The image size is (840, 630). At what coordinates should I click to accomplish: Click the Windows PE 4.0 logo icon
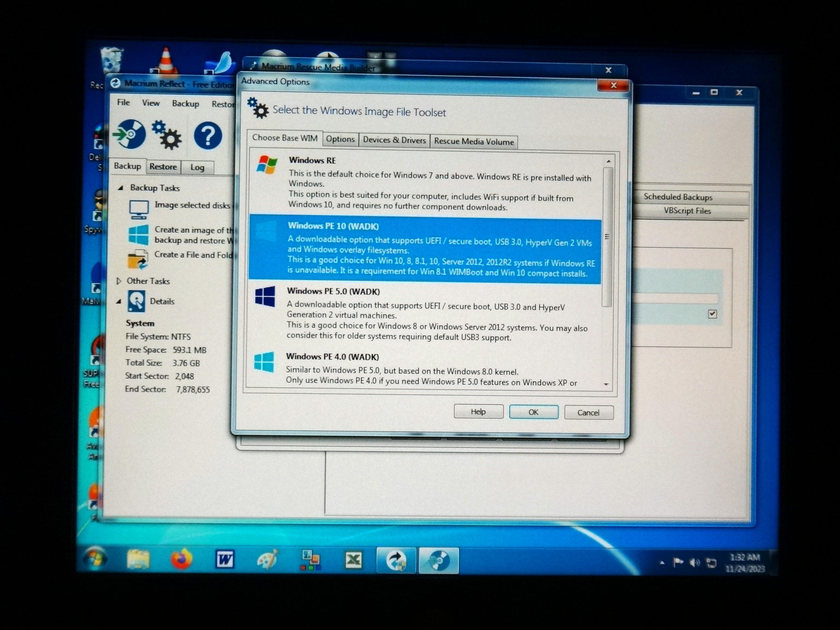pyautogui.click(x=264, y=362)
